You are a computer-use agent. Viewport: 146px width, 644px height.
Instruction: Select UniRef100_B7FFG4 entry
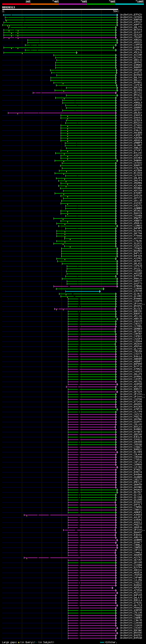tap(131, 276)
